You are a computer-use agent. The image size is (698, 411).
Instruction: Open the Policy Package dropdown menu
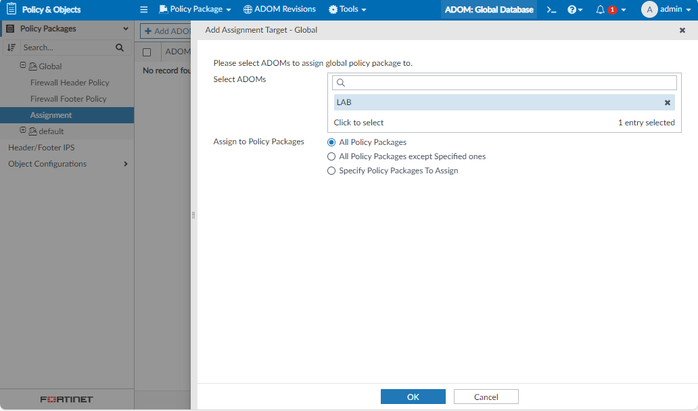(x=194, y=9)
